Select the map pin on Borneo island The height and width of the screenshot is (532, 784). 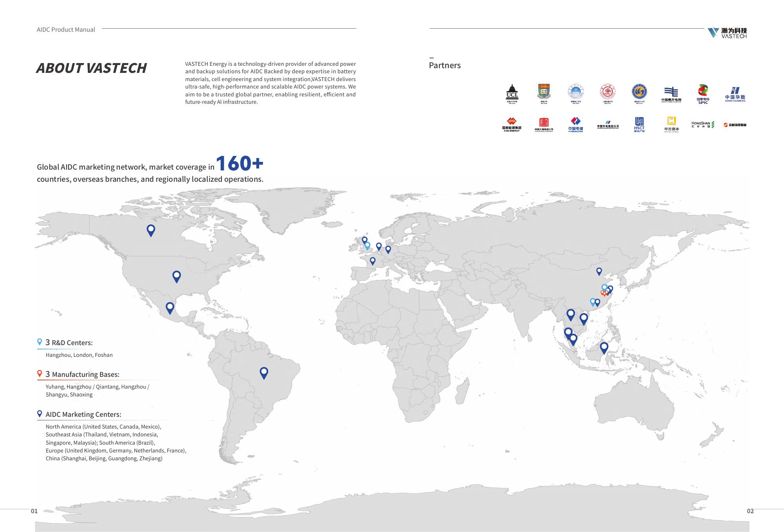coord(604,348)
